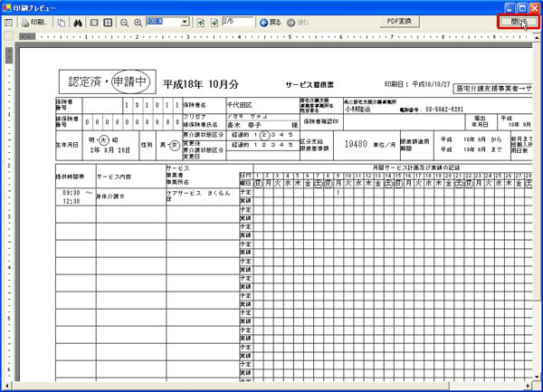This screenshot has width=543, height=392.
Task: Click the 千代田区 insurer name cell
Action: 262,105
